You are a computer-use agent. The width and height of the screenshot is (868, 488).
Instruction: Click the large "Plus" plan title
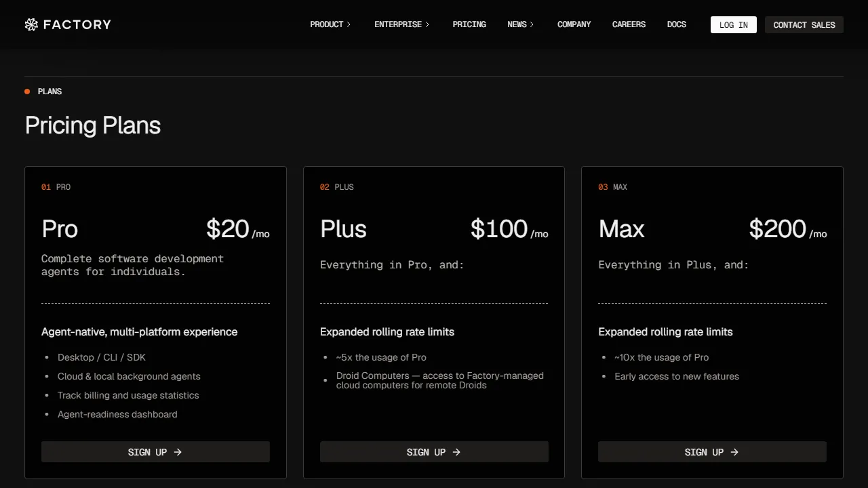343,229
